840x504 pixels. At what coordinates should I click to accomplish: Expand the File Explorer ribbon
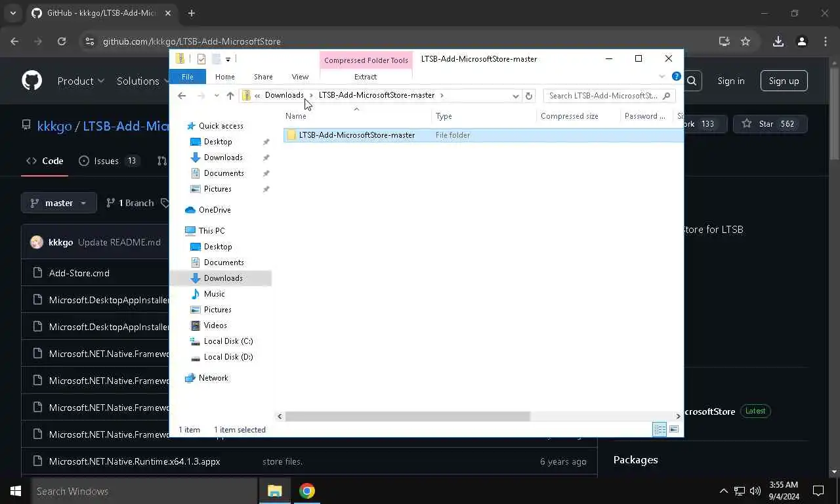pyautogui.click(x=661, y=77)
